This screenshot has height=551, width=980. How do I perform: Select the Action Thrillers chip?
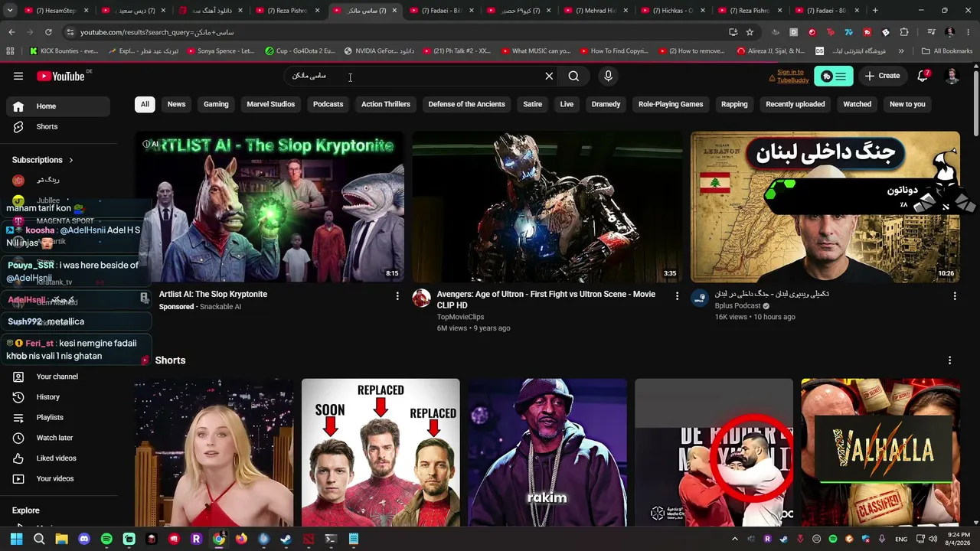(x=386, y=104)
